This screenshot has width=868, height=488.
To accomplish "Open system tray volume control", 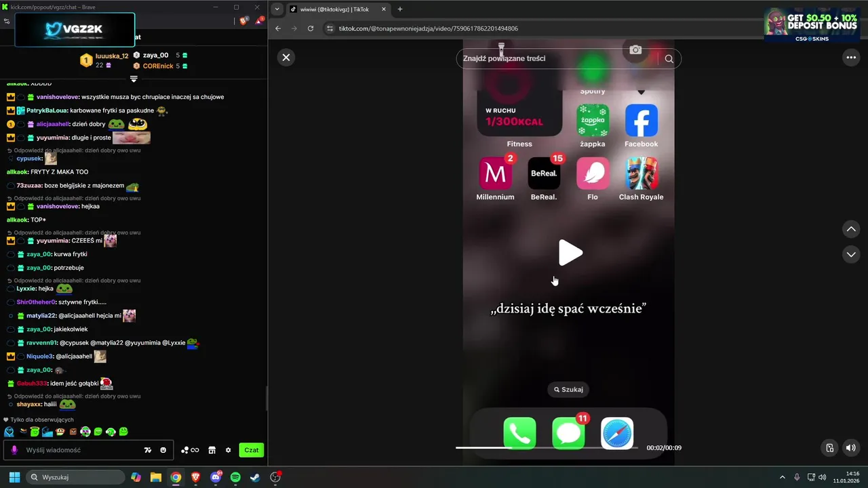I will (x=823, y=477).
